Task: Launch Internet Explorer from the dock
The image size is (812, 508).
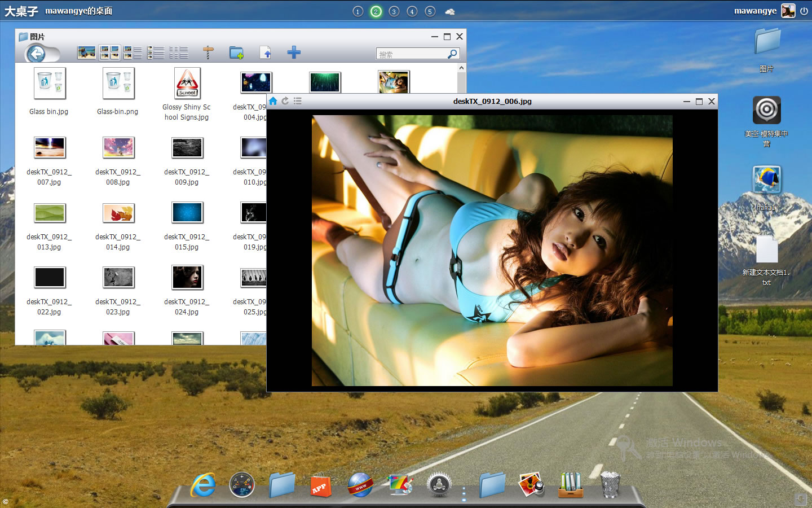Action: [x=203, y=484]
